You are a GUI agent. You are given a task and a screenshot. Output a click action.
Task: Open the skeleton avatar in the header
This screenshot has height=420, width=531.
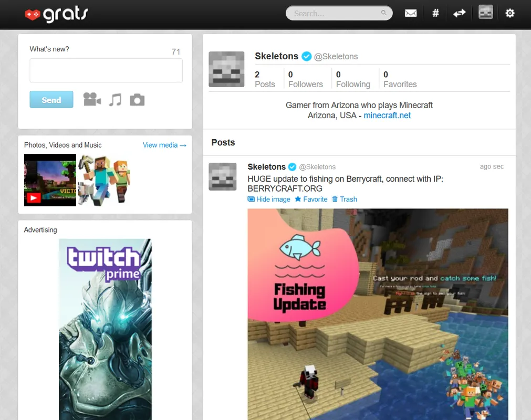[486, 12]
